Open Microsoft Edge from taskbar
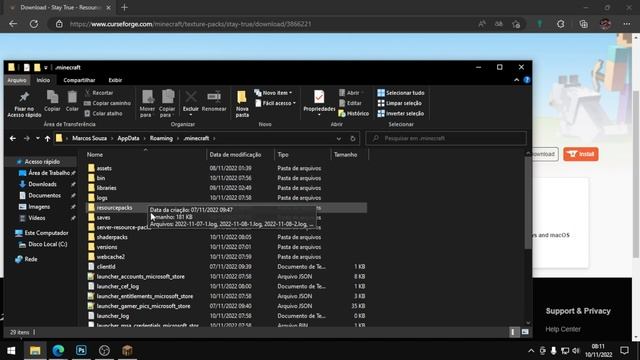 58,350
